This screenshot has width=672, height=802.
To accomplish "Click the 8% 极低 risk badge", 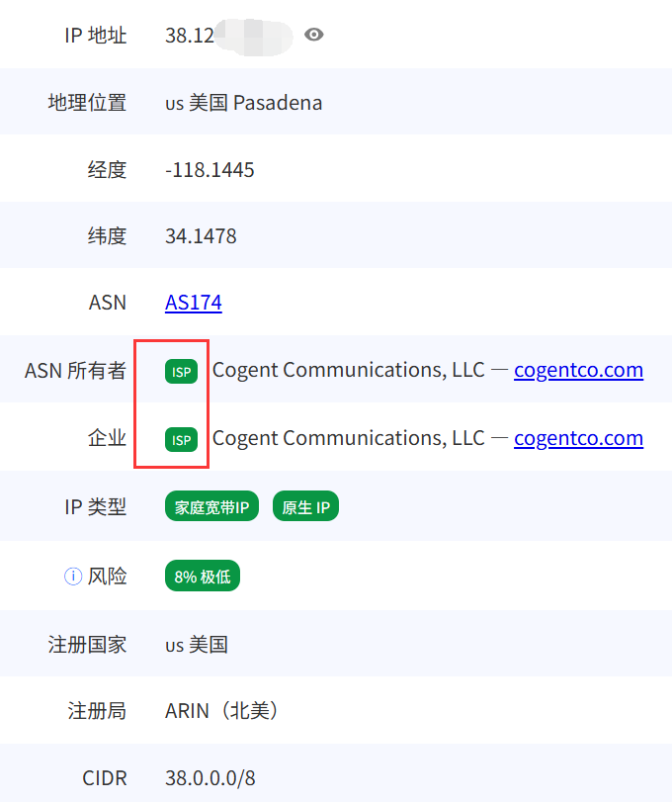I will [x=203, y=576].
